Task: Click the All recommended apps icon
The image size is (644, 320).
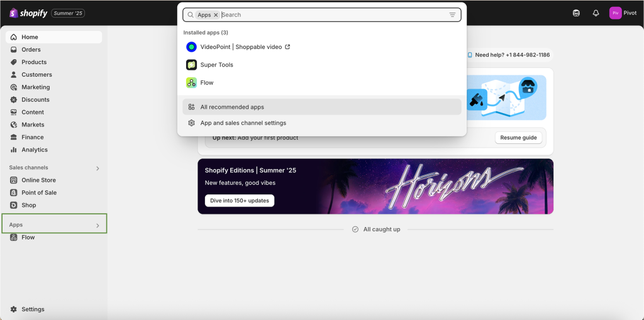Action: [x=191, y=107]
